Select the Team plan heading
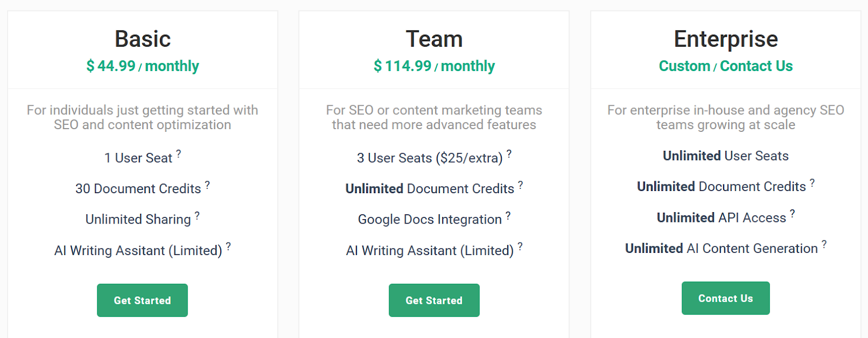Screen dimensions: 868x338 pos(434,39)
